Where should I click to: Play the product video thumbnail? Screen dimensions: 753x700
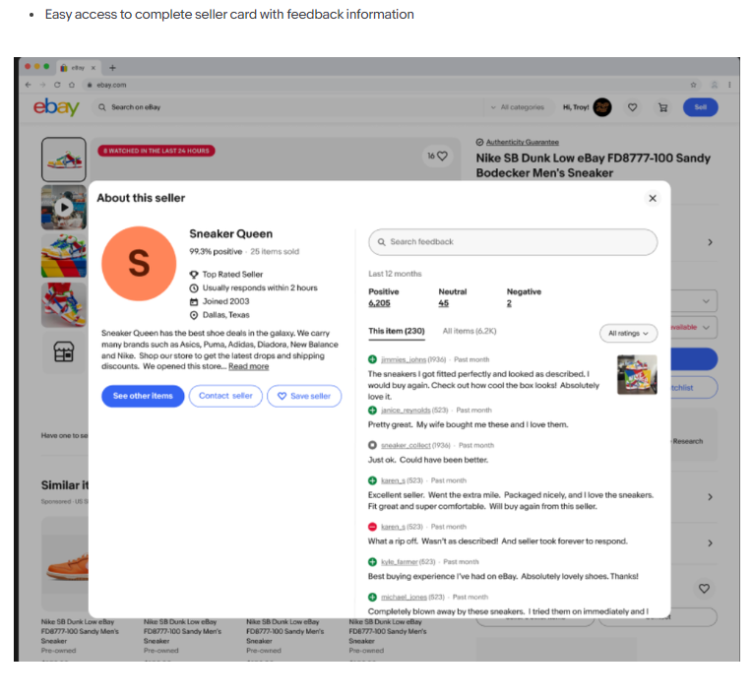click(63, 208)
